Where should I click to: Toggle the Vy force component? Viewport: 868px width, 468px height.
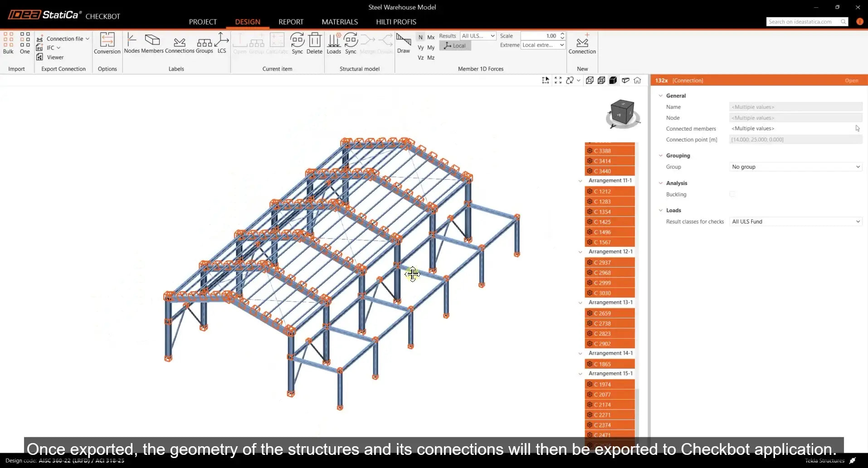pyautogui.click(x=420, y=48)
